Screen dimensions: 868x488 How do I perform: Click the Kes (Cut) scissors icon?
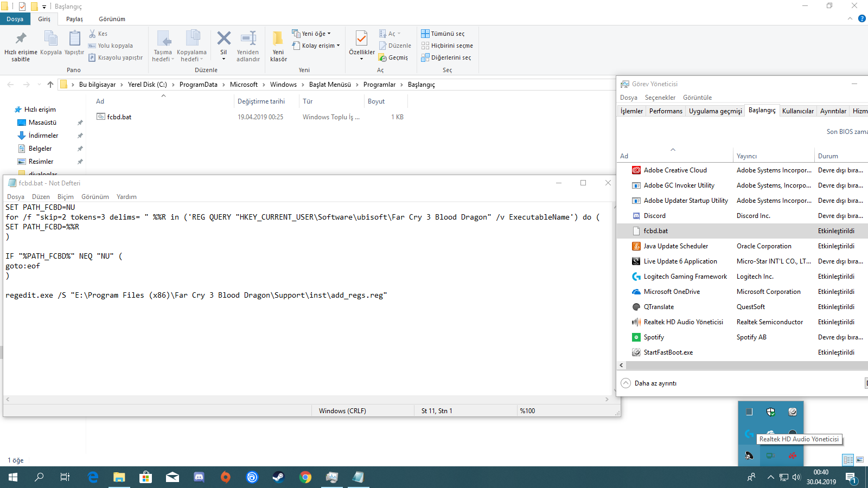(x=93, y=34)
